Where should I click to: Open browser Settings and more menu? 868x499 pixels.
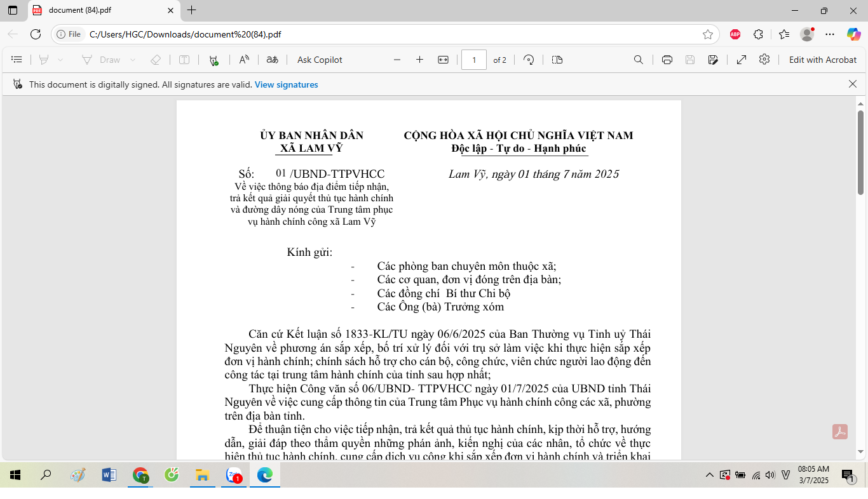(830, 34)
